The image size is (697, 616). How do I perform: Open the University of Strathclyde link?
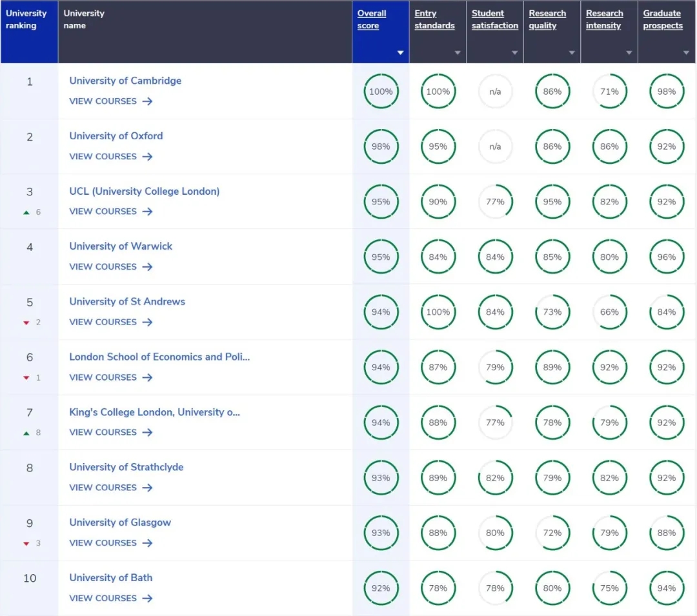point(126,467)
